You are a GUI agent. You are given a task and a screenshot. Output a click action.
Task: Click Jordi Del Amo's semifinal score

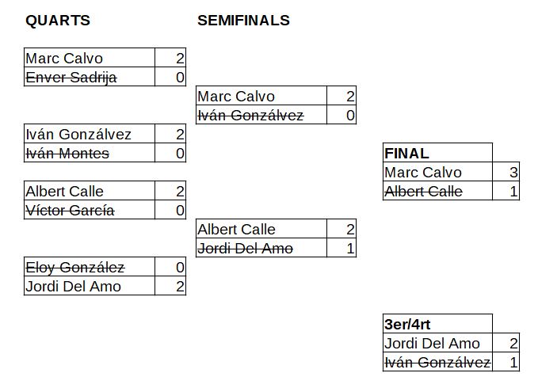point(342,249)
